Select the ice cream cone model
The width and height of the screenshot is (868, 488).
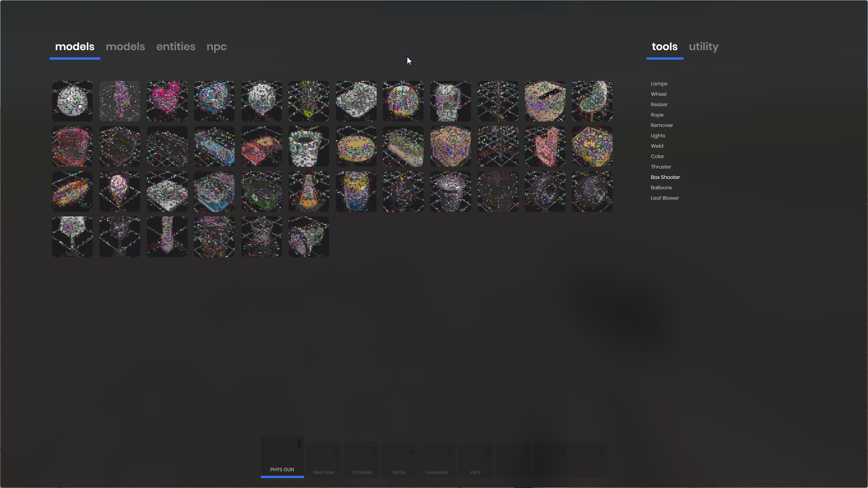119,192
